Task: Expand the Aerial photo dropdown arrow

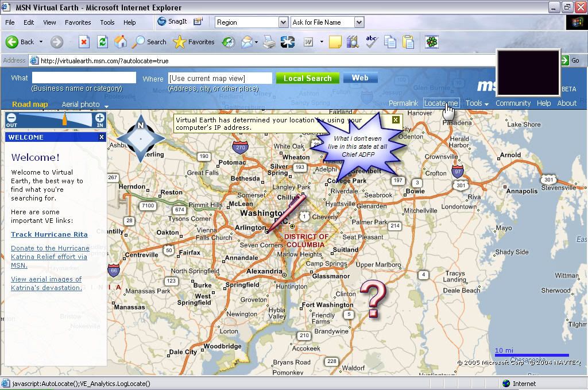Action: [x=106, y=106]
